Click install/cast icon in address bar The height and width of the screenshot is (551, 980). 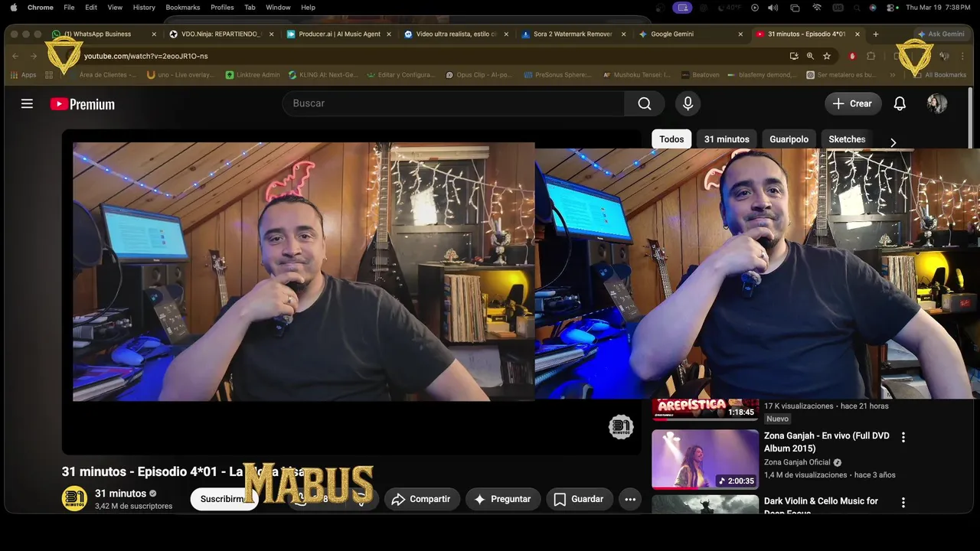pyautogui.click(x=794, y=56)
